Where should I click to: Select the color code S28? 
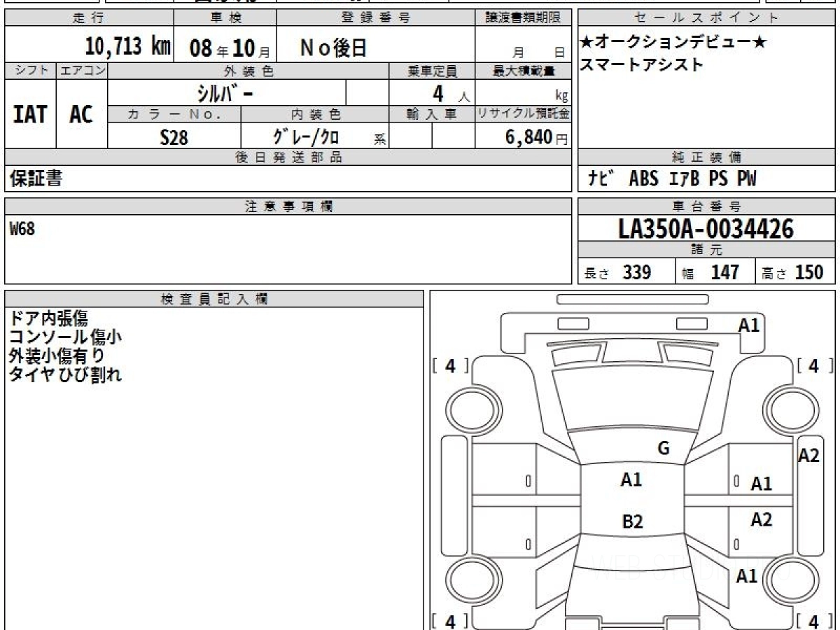pos(174,137)
